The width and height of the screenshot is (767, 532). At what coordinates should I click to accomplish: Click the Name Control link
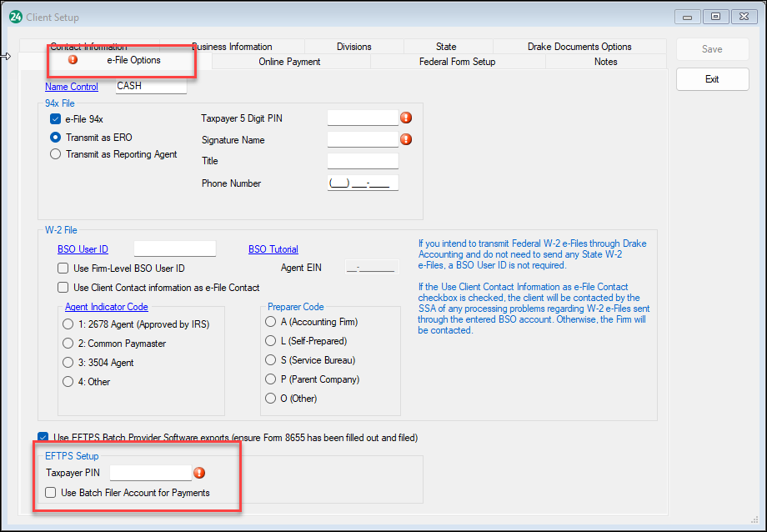click(72, 86)
